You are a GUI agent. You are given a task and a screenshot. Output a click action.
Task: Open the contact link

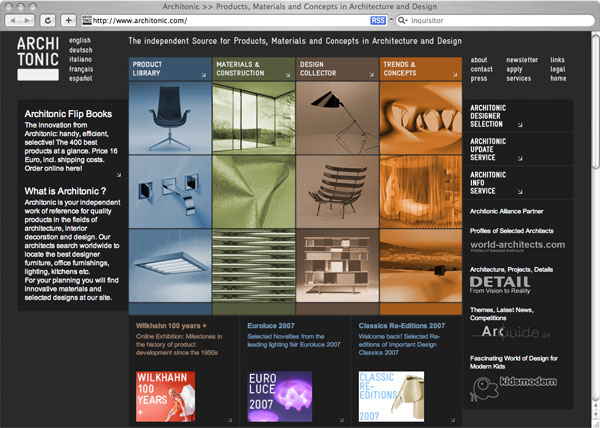[481, 69]
